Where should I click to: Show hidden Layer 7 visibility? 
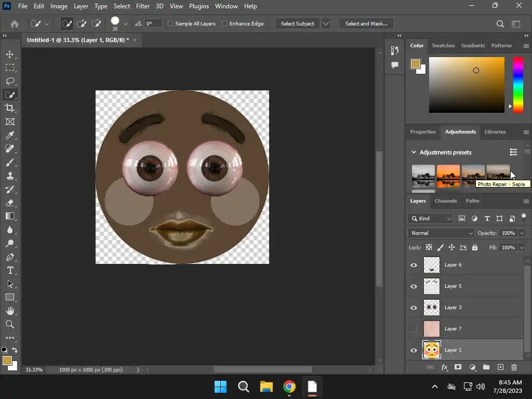(414, 329)
